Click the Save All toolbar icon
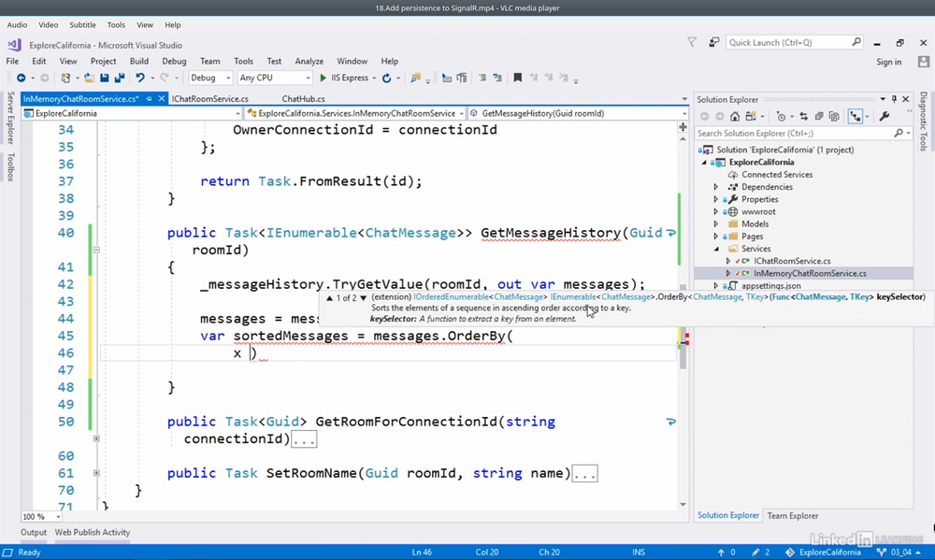This screenshot has width=935, height=560. click(120, 79)
